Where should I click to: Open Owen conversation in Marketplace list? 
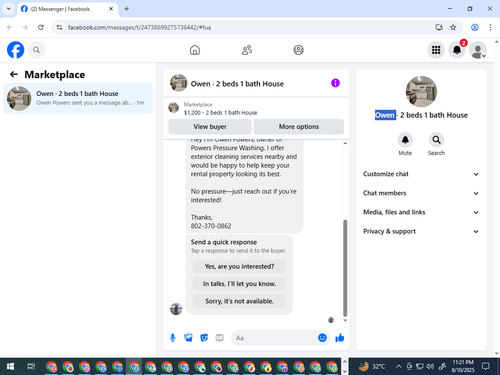pyautogui.click(x=78, y=98)
